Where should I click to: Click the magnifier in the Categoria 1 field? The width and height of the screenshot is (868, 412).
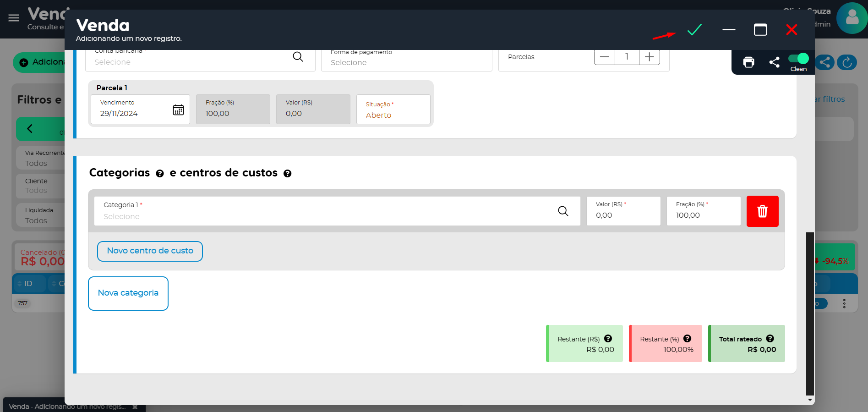pyautogui.click(x=563, y=211)
